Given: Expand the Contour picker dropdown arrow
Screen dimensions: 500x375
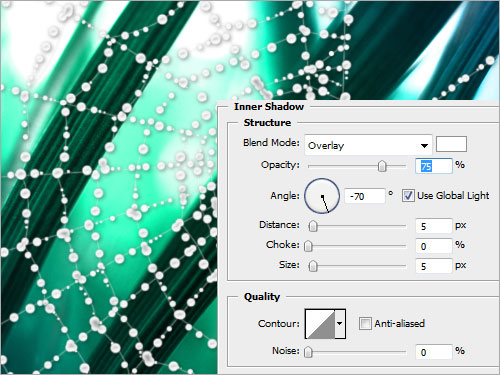Looking at the screenshot, I should coord(340,324).
